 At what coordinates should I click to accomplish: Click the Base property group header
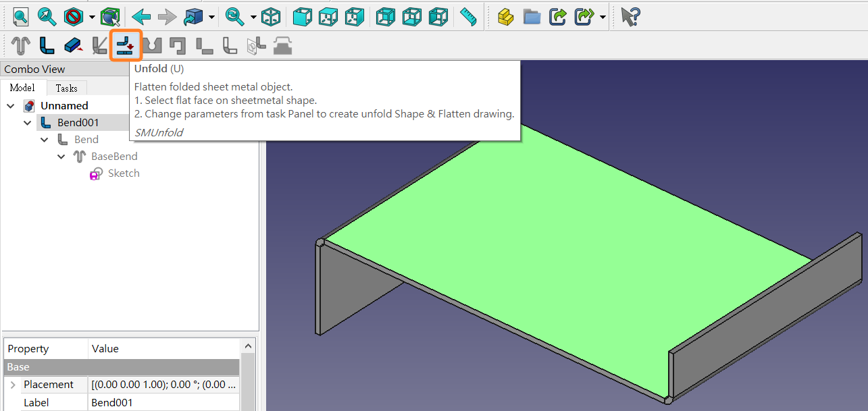coord(122,367)
